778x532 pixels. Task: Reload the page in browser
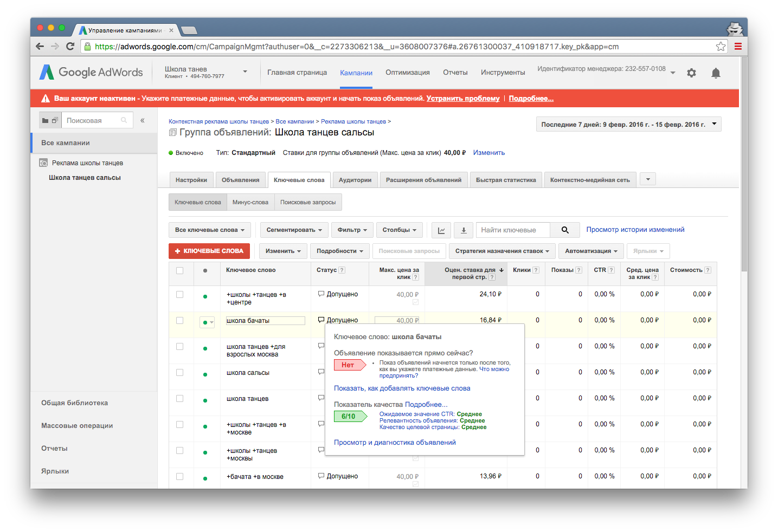[70, 47]
